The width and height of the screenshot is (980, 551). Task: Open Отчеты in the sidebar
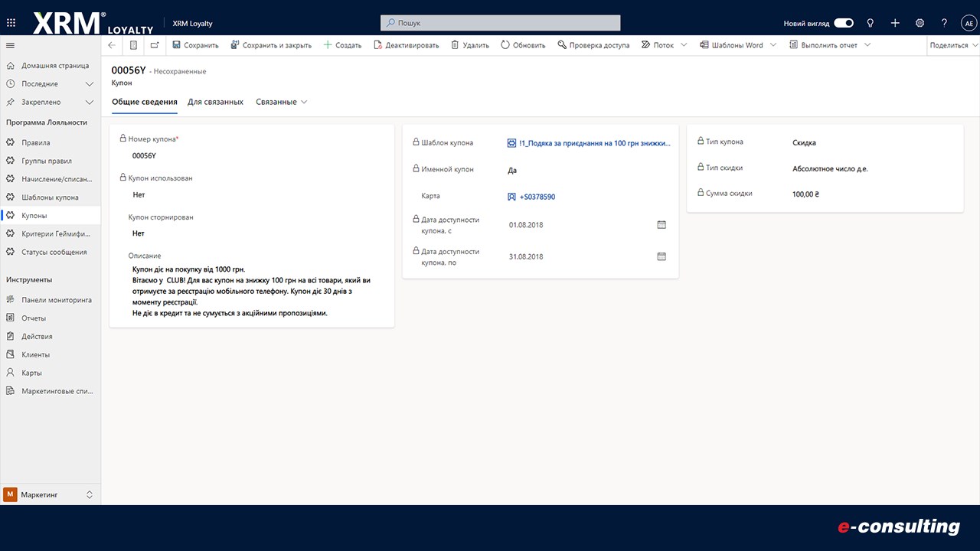click(x=50, y=318)
